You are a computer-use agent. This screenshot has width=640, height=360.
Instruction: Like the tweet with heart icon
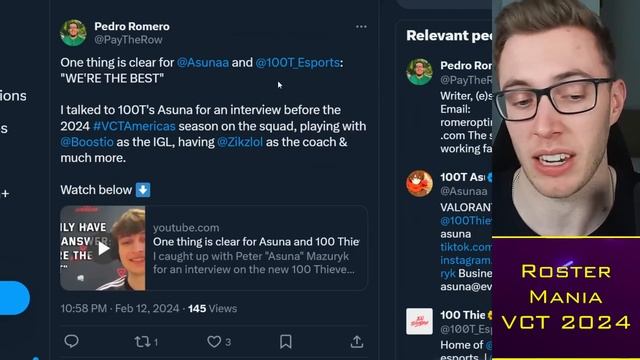click(214, 341)
